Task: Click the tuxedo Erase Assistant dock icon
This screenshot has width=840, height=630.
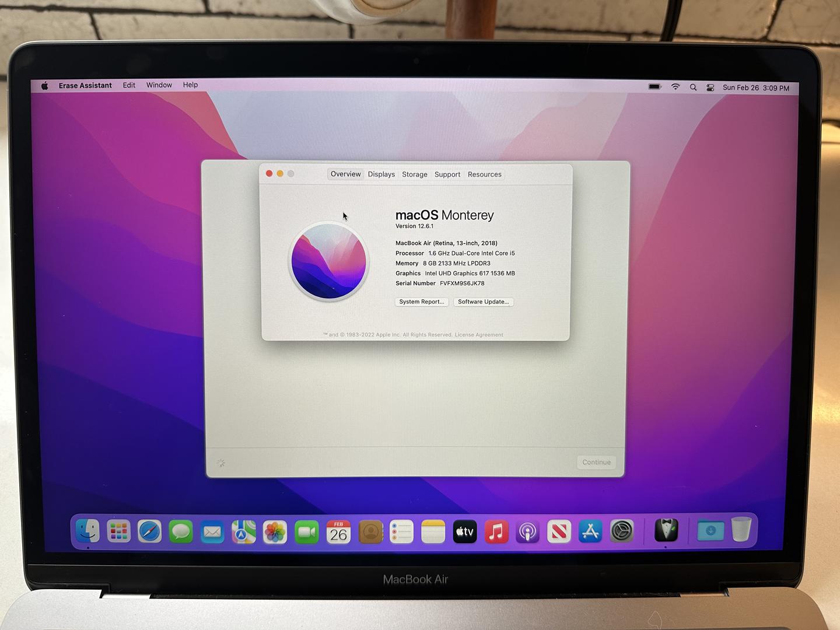Action: click(x=666, y=530)
